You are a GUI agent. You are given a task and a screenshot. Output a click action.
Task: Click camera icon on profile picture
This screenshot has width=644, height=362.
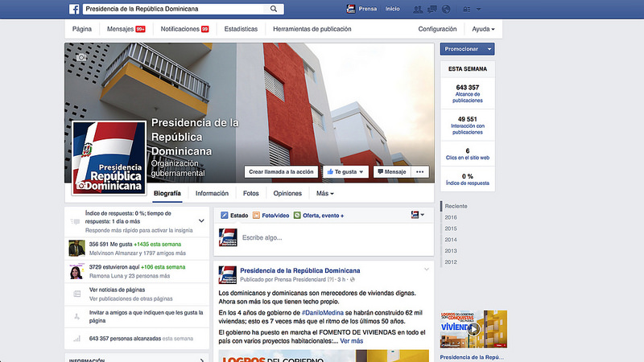pos(81,186)
